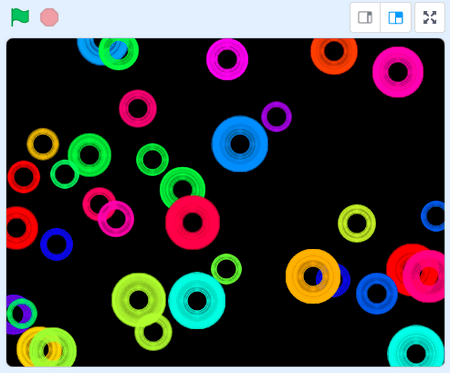
Task: Stop the project with the red octagon
Action: point(49,17)
